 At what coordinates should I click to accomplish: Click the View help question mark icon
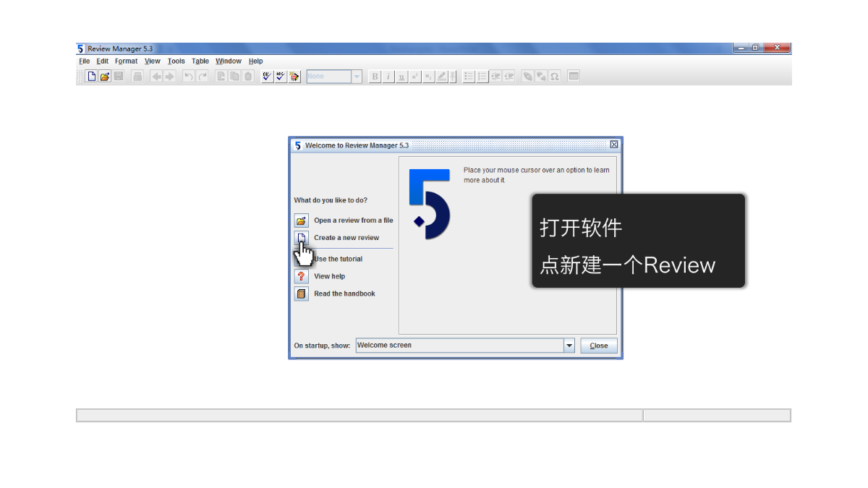point(302,276)
